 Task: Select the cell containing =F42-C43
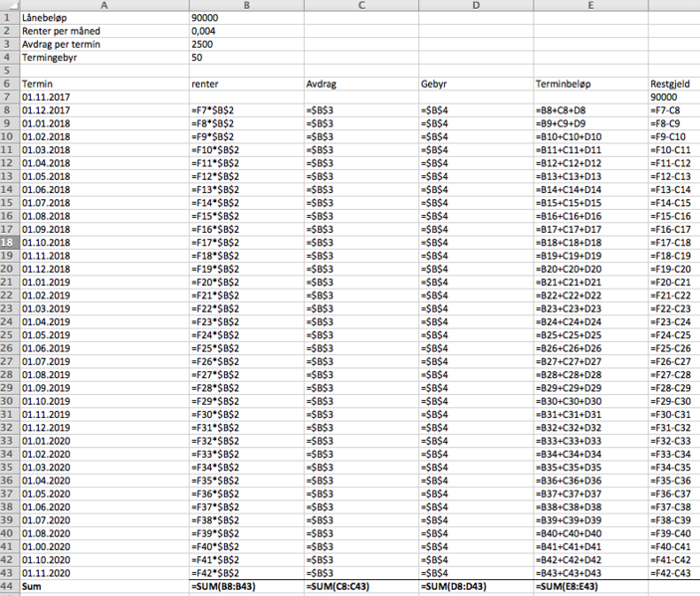click(x=673, y=575)
